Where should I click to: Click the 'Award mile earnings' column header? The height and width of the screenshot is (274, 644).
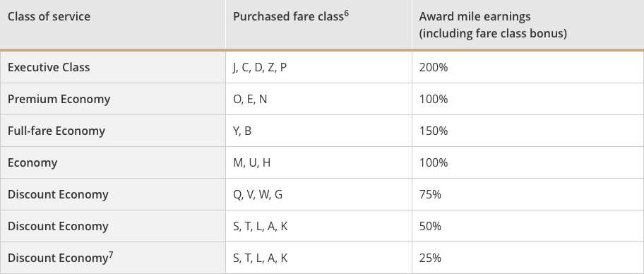coord(493,25)
